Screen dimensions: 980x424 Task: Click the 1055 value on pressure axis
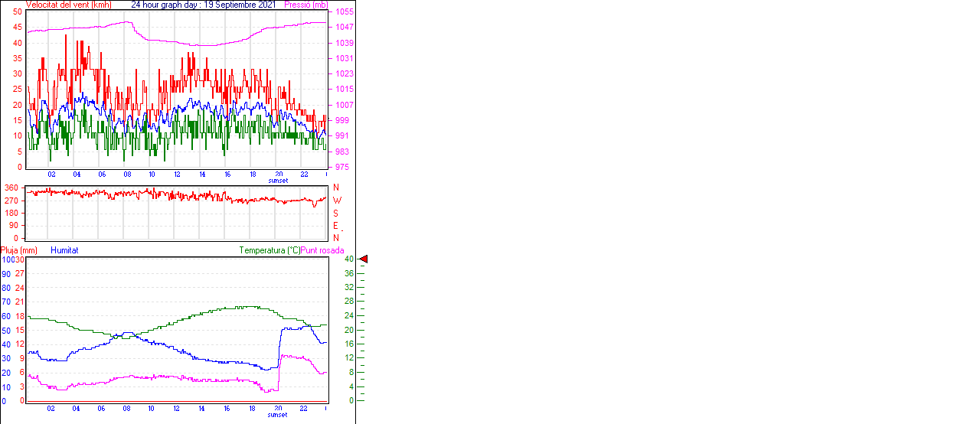click(344, 12)
